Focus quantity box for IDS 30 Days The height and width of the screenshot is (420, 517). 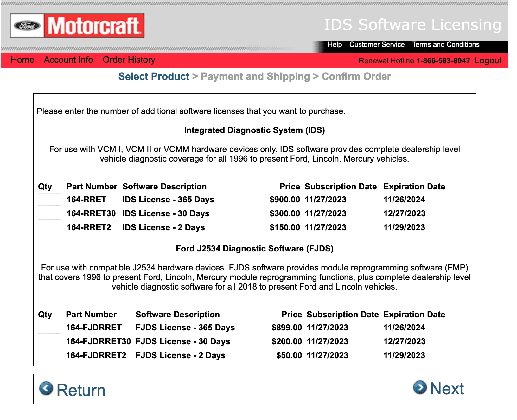tap(50, 213)
